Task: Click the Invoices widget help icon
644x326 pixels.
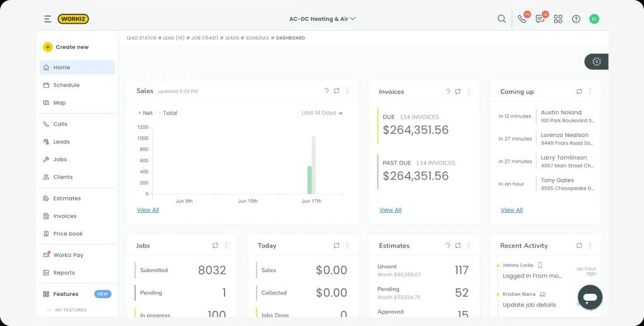Action: click(448, 92)
